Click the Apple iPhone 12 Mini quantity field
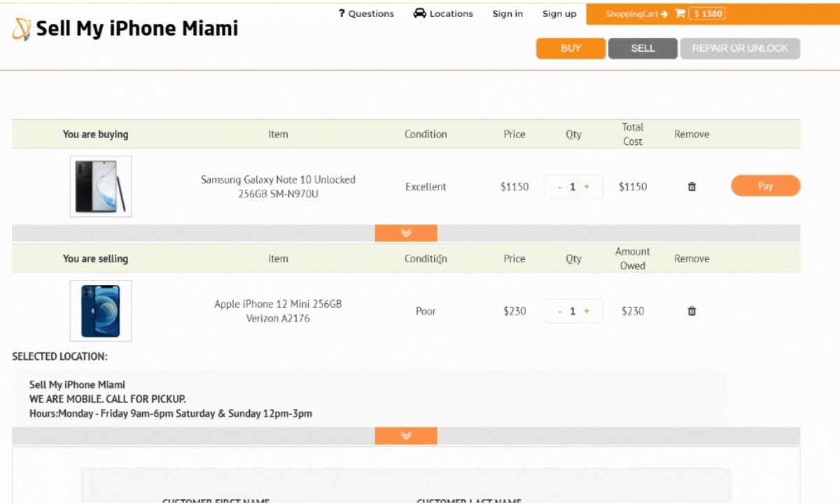The width and height of the screenshot is (840, 504). point(573,311)
